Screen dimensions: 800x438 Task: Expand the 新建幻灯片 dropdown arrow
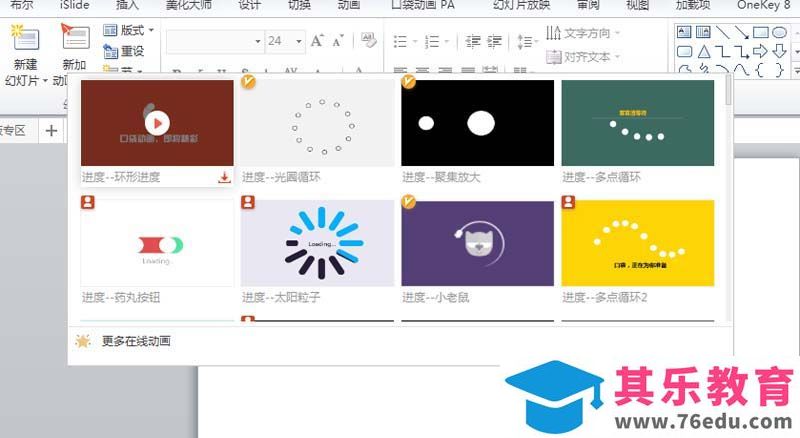pyautogui.click(x=45, y=81)
